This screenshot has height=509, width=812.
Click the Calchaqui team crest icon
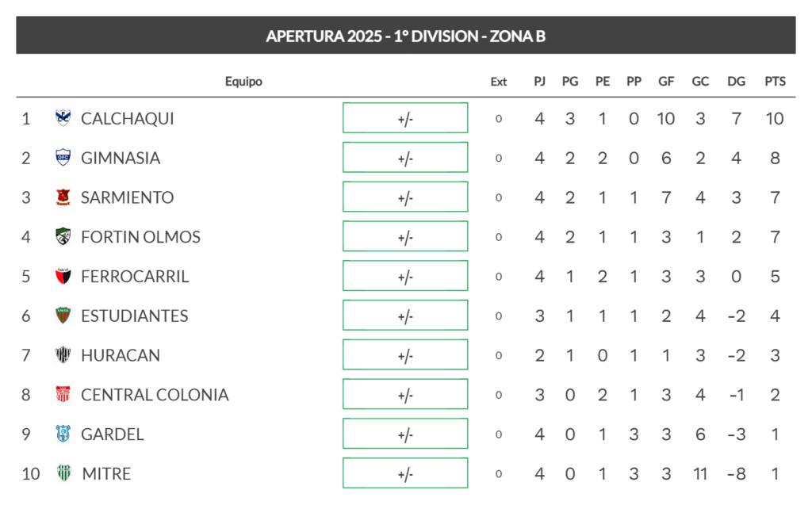63,118
